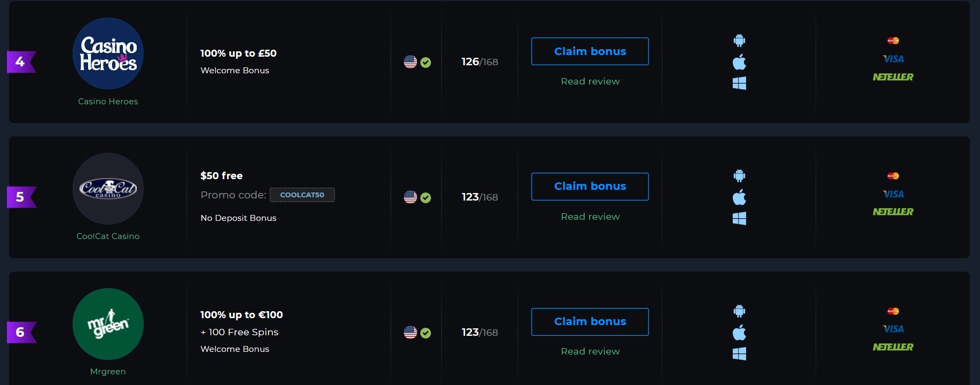Click the Android icon in Mrgreen row
Image resolution: width=980 pixels, height=385 pixels.
tap(739, 311)
